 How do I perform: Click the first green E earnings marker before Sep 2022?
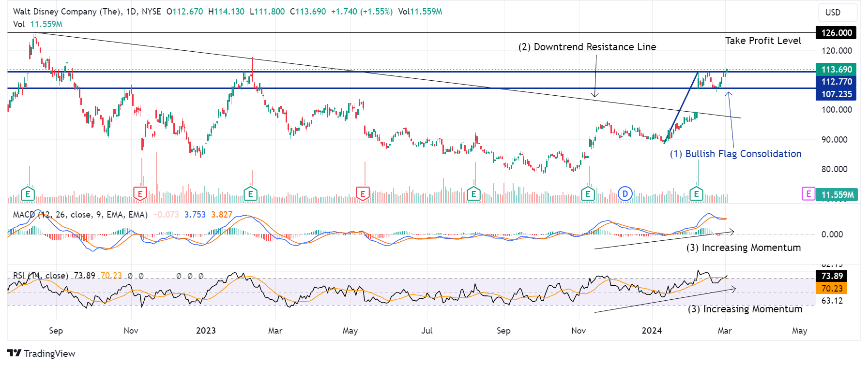click(x=28, y=194)
